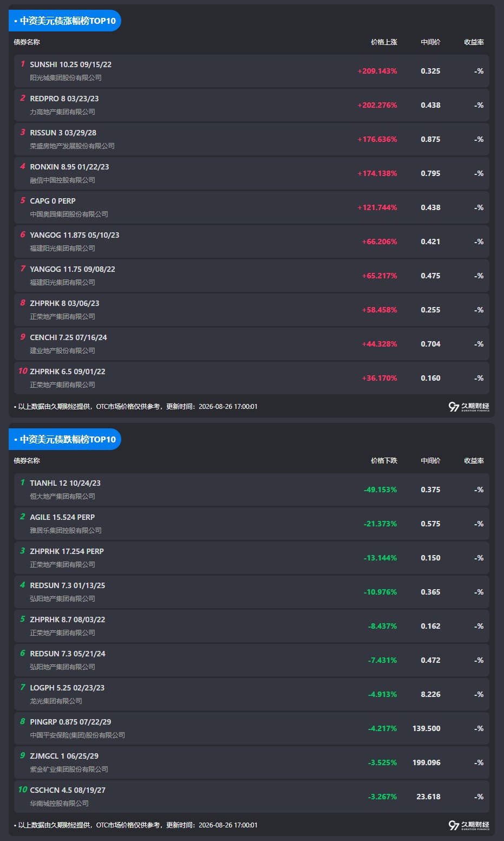Click mid price 8.226 of LOGPH

coord(431,694)
